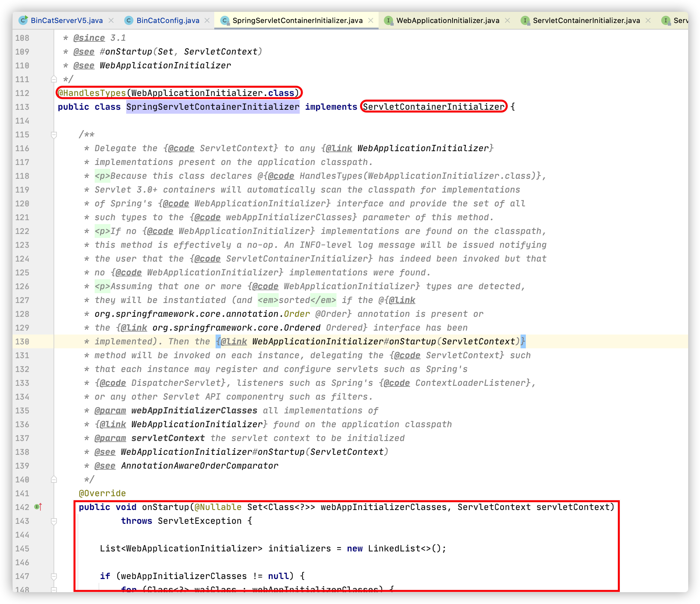Close the SpringServletContainerInitializer.java tab

tap(371, 20)
